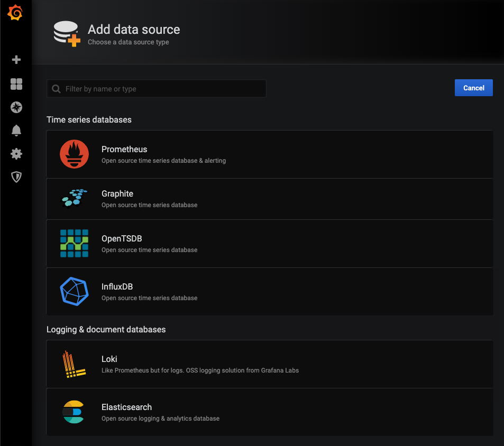This screenshot has width=504, height=446.
Task: Open the Alerting bell icon
Action: point(16,131)
